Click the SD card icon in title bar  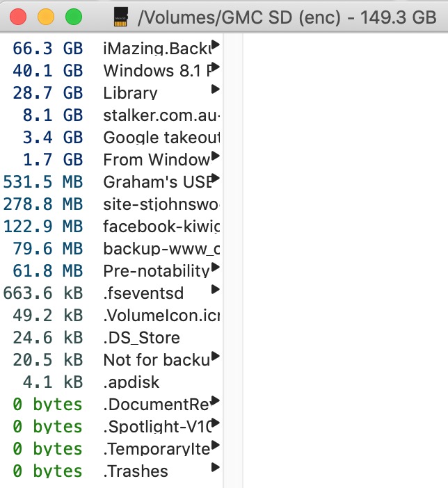(x=121, y=16)
